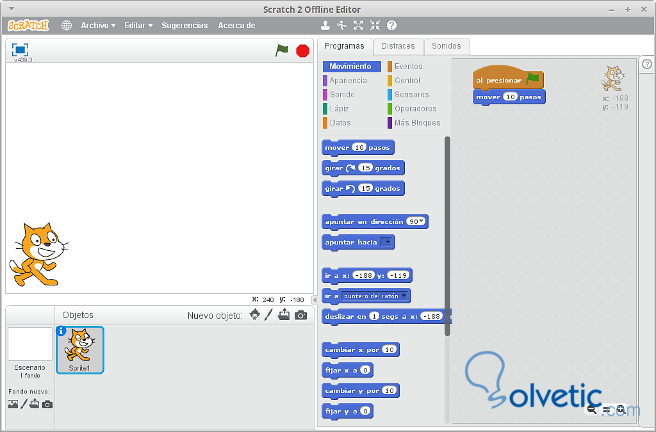The height and width of the screenshot is (432, 656).
Task: Open the Editar menu
Action: [x=138, y=26]
